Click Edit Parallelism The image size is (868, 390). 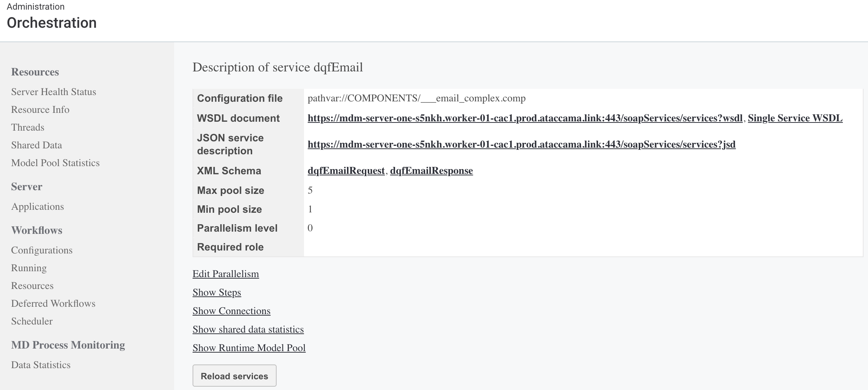click(226, 274)
